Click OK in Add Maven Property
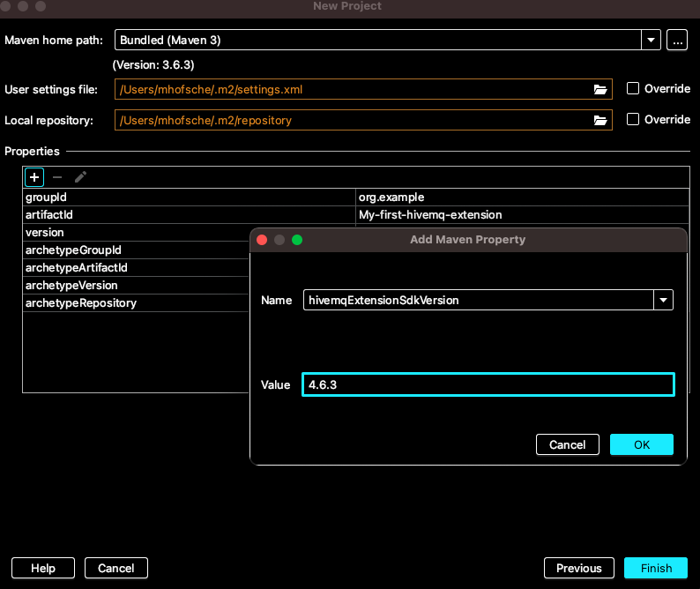The height and width of the screenshot is (589, 700). tap(641, 444)
